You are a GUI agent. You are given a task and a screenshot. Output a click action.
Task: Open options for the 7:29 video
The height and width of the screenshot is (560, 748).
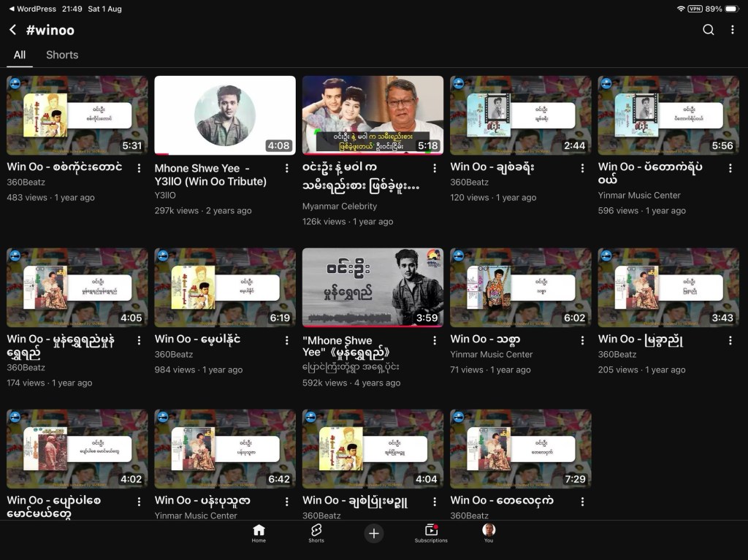click(582, 502)
